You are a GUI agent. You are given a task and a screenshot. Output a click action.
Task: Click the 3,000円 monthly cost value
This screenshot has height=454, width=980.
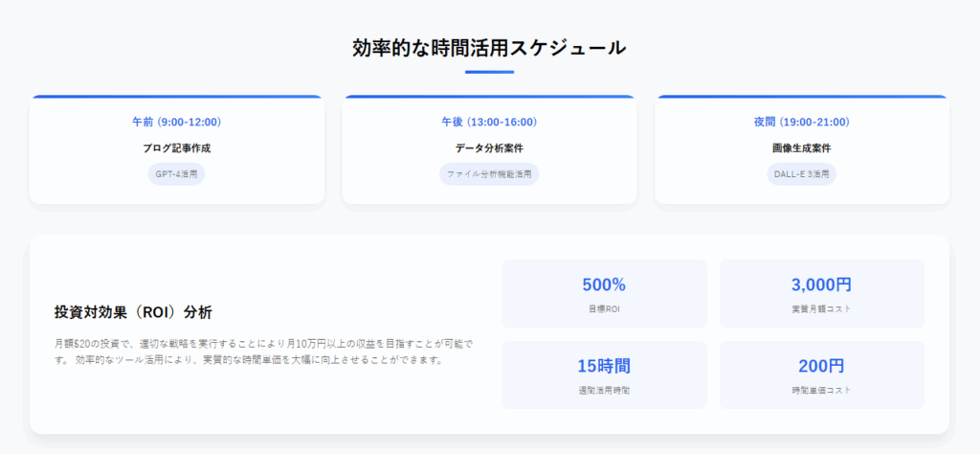point(821,284)
